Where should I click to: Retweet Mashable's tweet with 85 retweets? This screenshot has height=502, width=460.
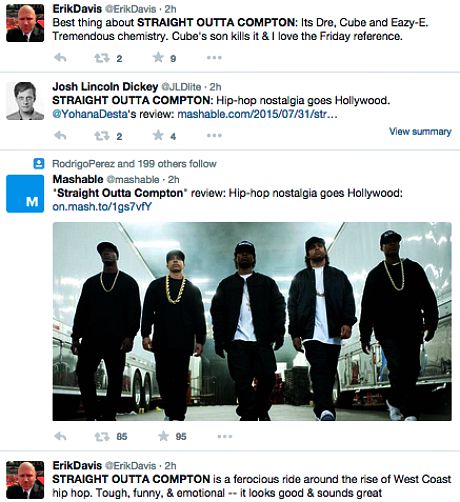pos(102,436)
